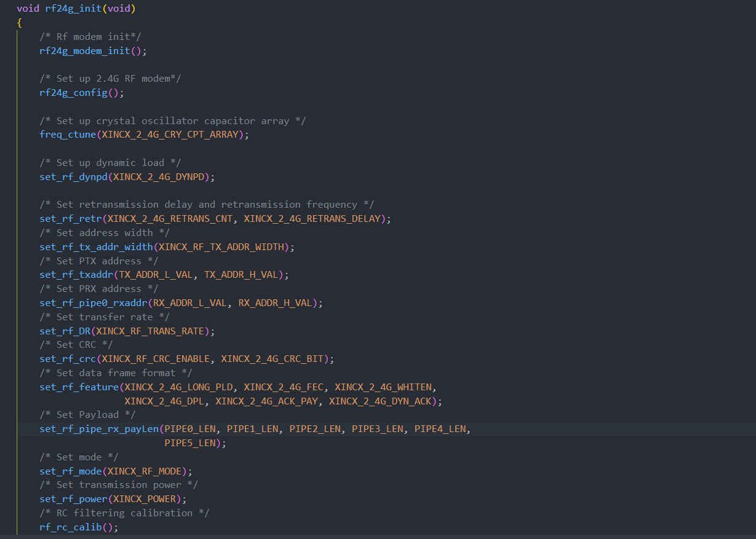Click the crystal oscillator capacitor array comment
Viewport: 756px width, 539px height.
point(173,121)
